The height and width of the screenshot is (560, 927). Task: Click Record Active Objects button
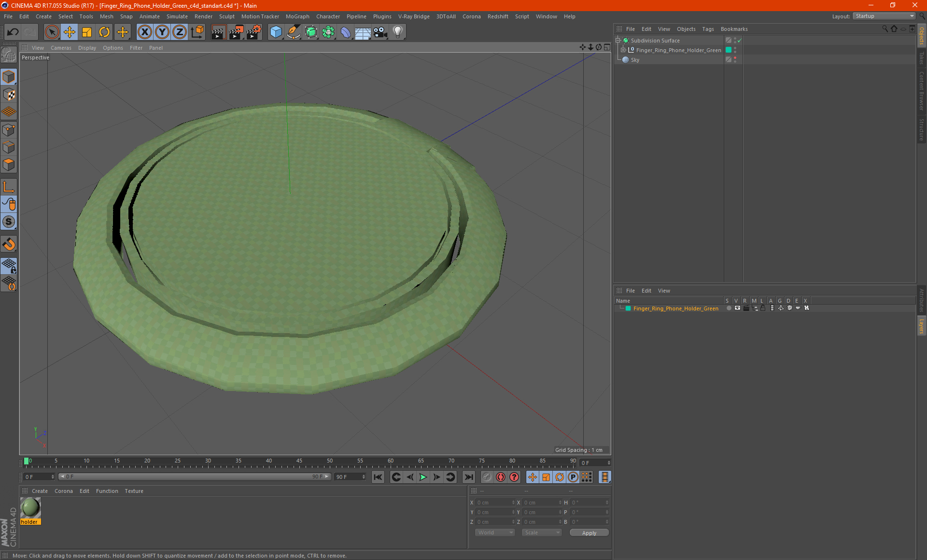click(487, 477)
